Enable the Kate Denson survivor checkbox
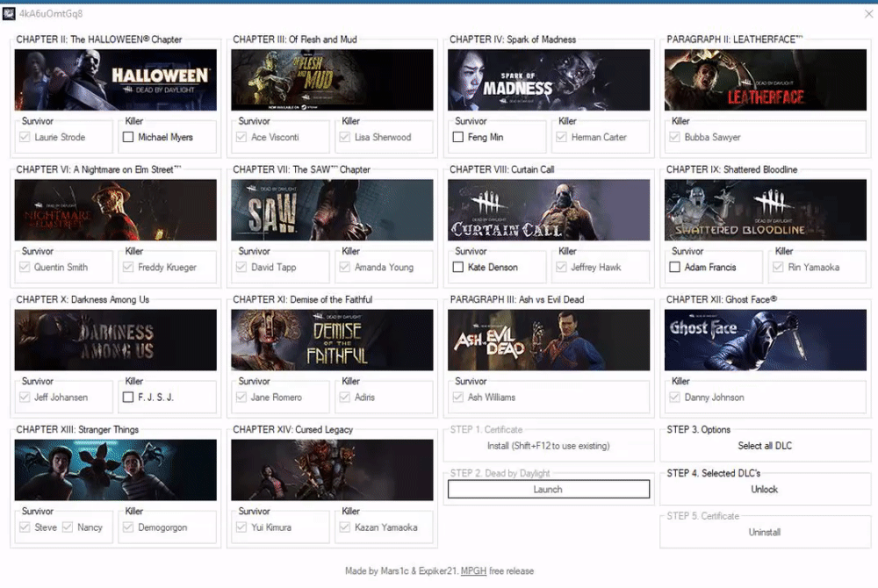 pos(458,268)
